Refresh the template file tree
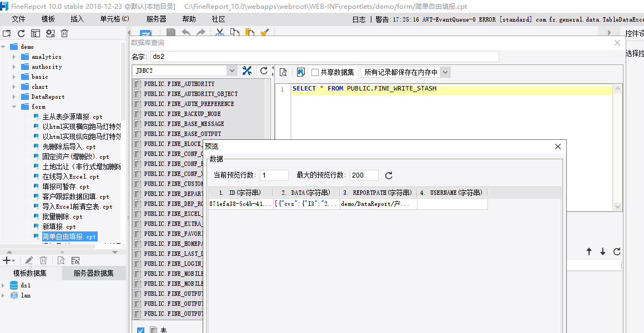The image size is (644, 333). [x=21, y=34]
